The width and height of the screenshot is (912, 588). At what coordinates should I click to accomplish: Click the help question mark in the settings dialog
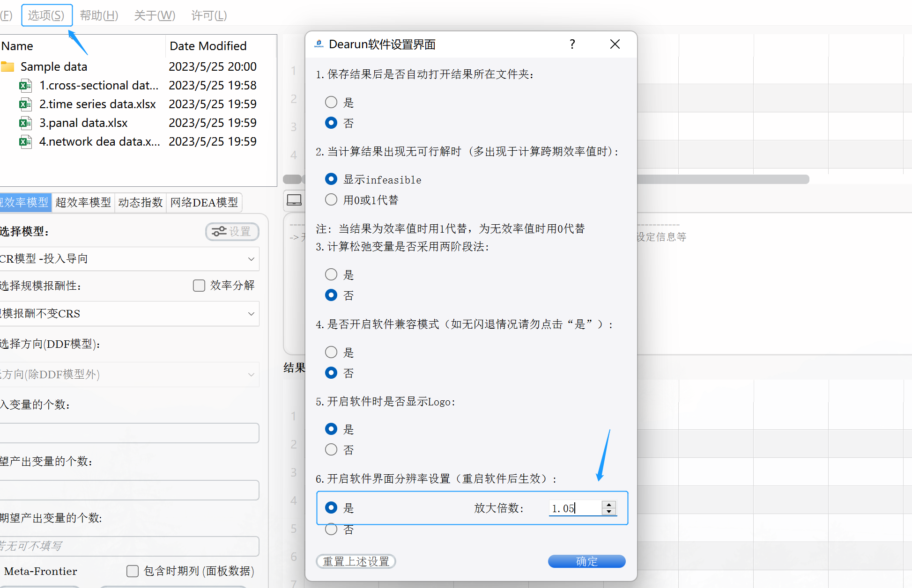pos(572,44)
